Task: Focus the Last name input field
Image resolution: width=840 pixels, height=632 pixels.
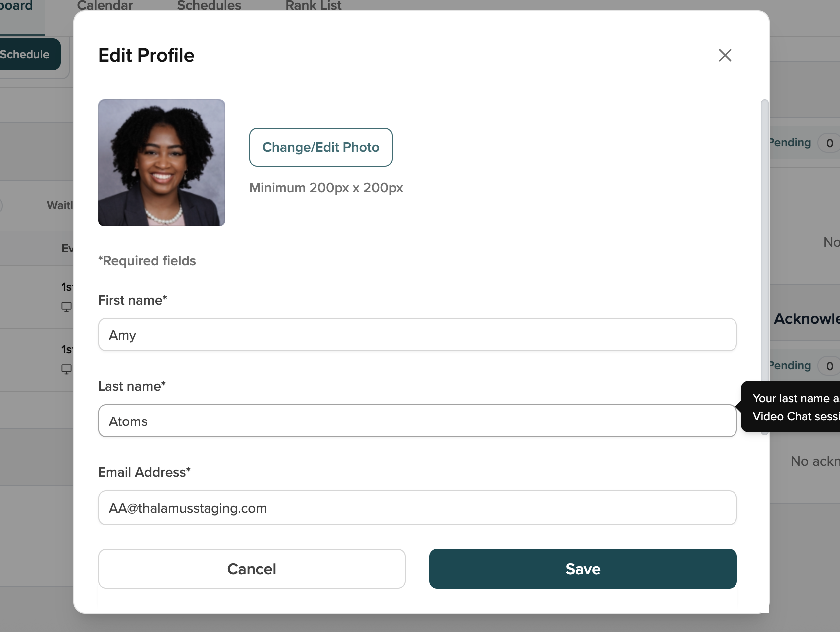Action: pos(417,421)
